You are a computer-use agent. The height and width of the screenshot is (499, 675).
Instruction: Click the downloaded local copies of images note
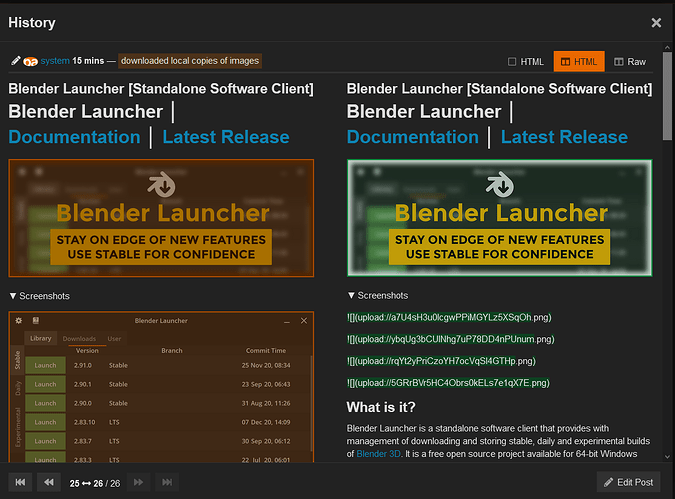pos(190,61)
